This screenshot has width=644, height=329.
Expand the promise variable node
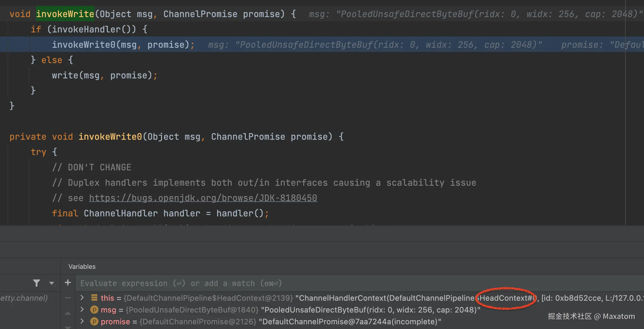(82, 321)
